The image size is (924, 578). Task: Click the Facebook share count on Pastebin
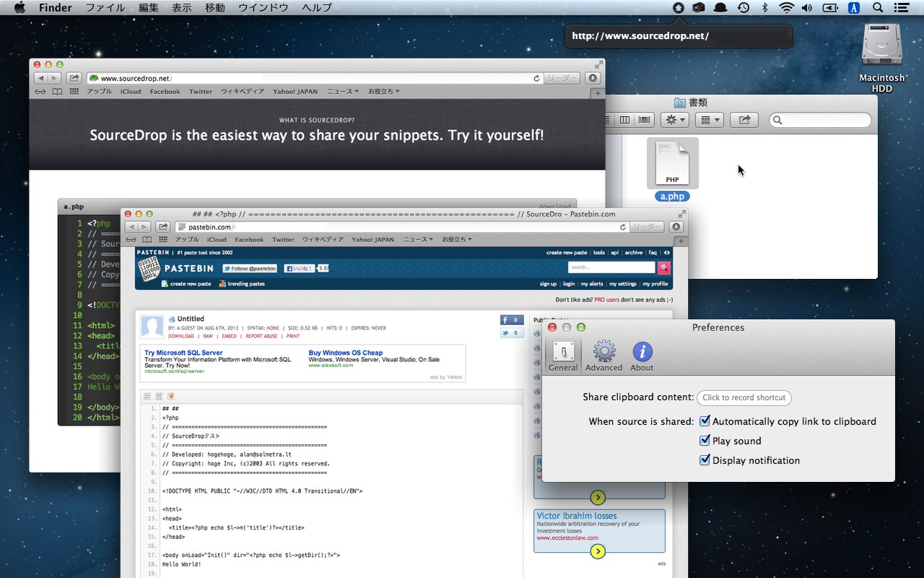pyautogui.click(x=512, y=320)
